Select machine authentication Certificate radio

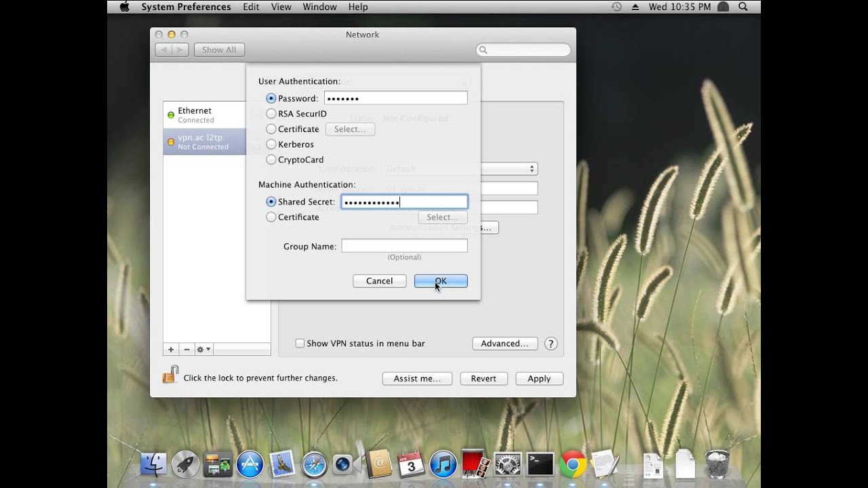pyautogui.click(x=271, y=218)
